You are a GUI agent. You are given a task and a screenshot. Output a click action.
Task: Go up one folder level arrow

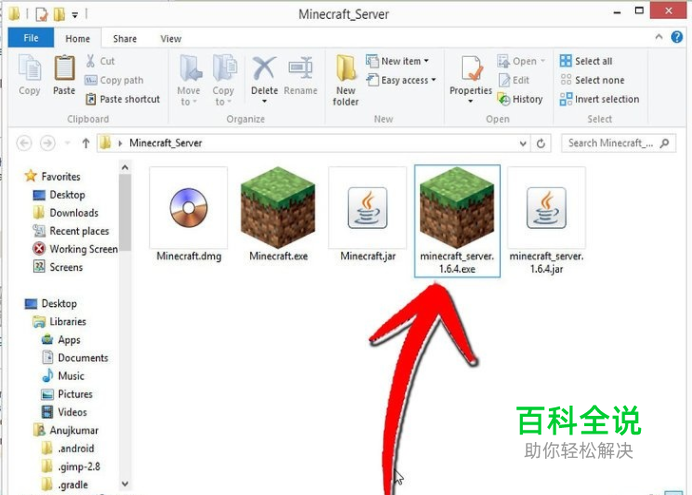click(86, 143)
